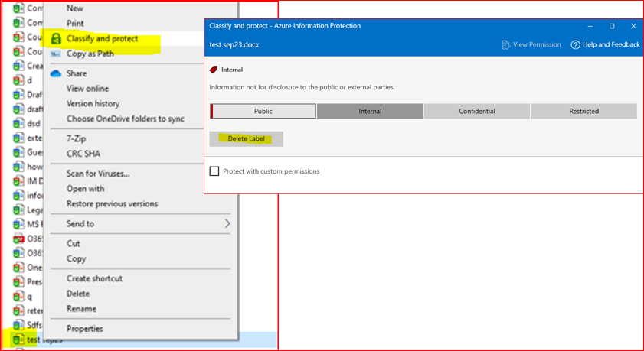
Task: Open the 7-Zip submenu entry
Action: 76,138
